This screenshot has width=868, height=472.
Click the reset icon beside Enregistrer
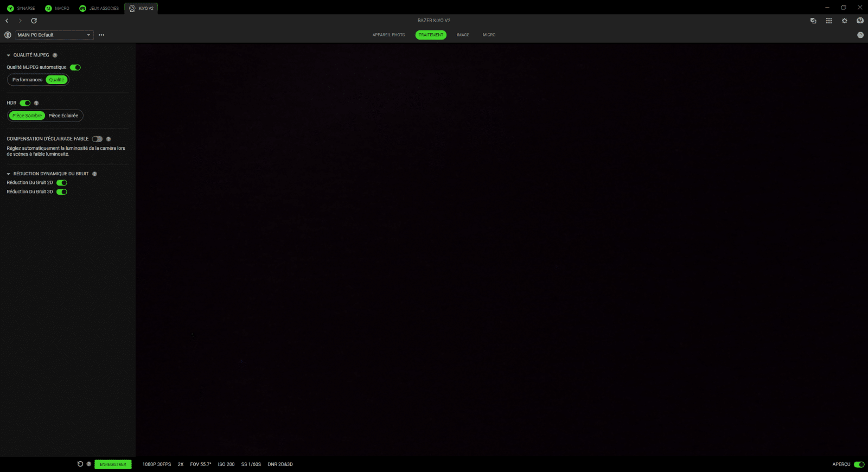click(80, 464)
